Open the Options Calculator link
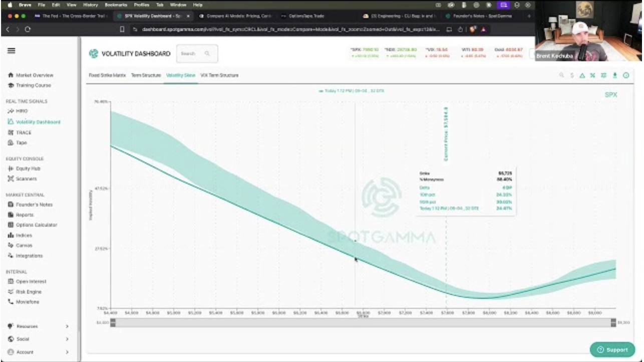 pos(37,225)
